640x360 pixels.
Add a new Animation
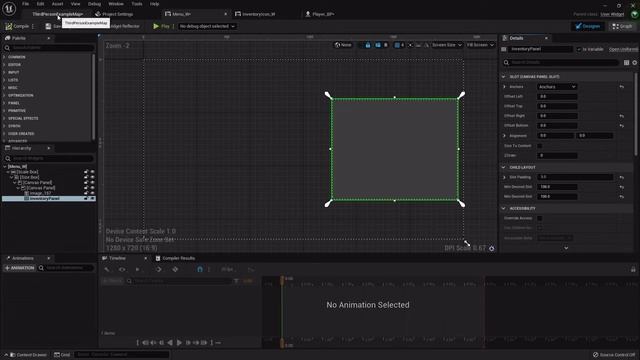(19, 268)
